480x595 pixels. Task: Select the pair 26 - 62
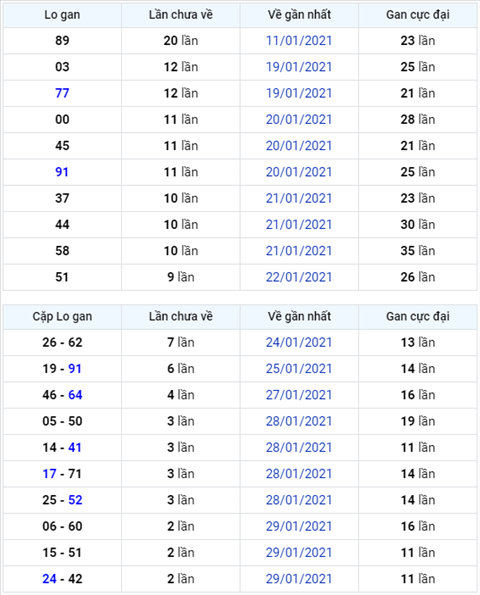click(62, 342)
